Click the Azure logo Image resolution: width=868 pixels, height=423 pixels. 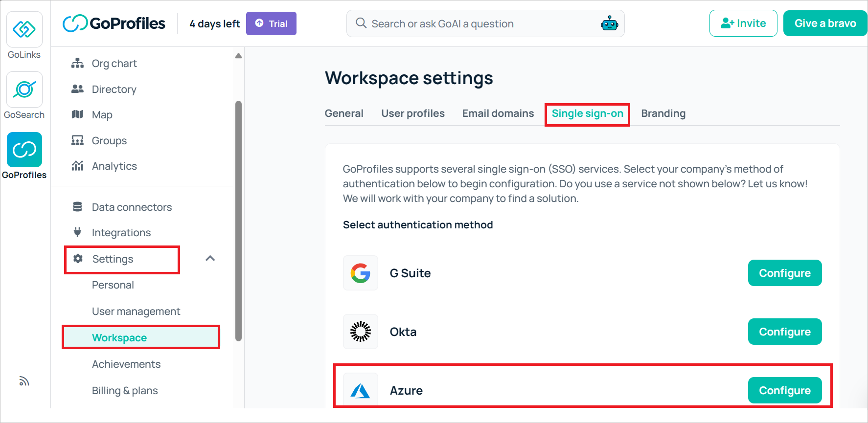click(x=361, y=390)
